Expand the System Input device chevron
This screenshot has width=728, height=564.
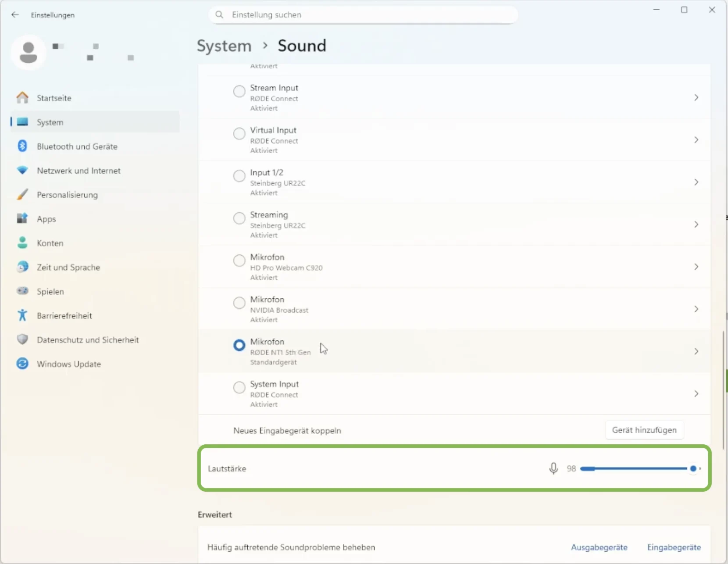click(x=696, y=394)
